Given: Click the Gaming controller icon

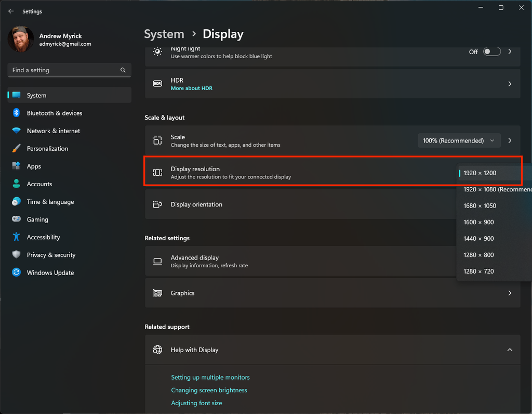Looking at the screenshot, I should [16, 219].
